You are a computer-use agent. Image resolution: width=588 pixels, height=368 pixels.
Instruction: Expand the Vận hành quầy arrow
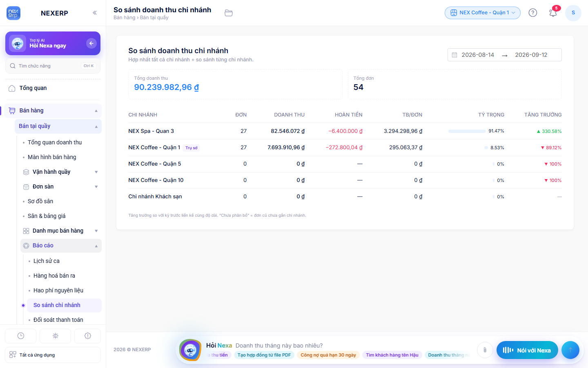coord(96,172)
